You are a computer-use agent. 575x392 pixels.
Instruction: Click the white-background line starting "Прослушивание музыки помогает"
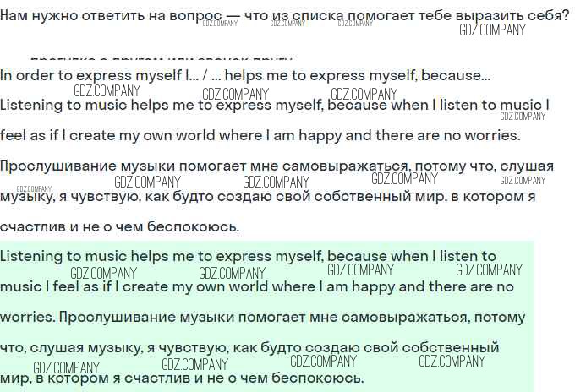click(277, 166)
